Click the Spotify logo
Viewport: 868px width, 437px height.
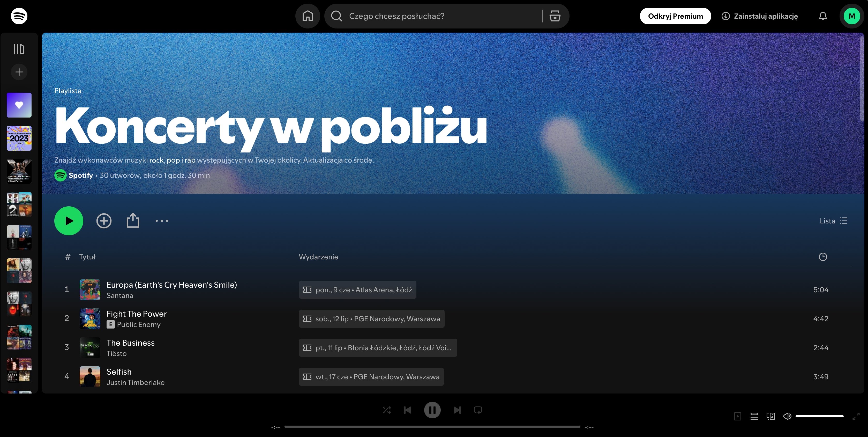pos(19,16)
